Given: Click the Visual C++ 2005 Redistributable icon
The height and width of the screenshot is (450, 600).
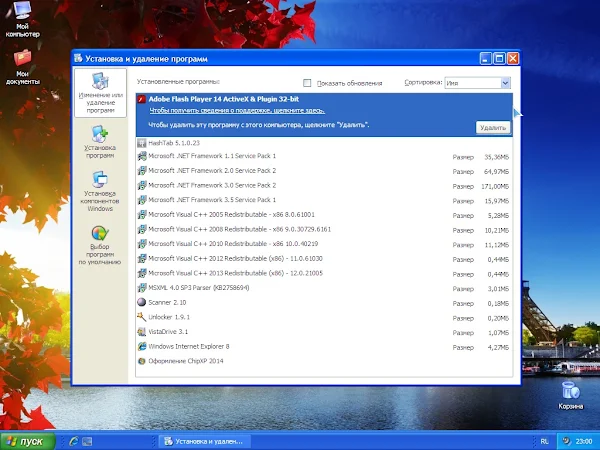Looking at the screenshot, I should click(142, 215).
